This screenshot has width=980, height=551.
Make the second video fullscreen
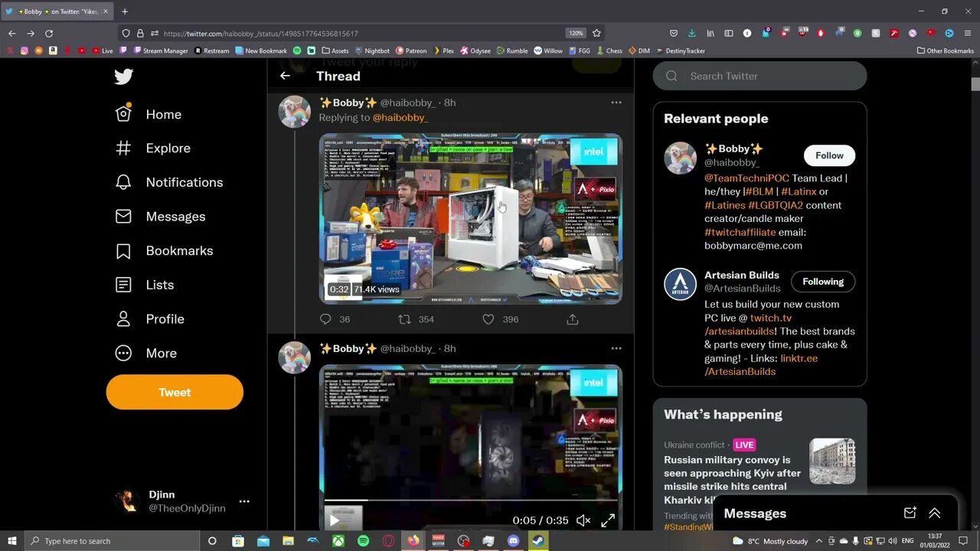[608, 520]
